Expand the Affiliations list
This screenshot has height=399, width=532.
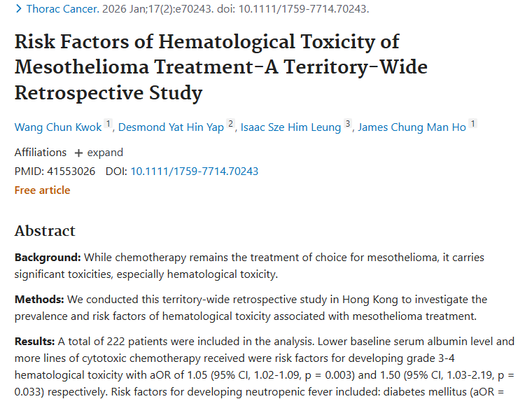[x=104, y=153]
